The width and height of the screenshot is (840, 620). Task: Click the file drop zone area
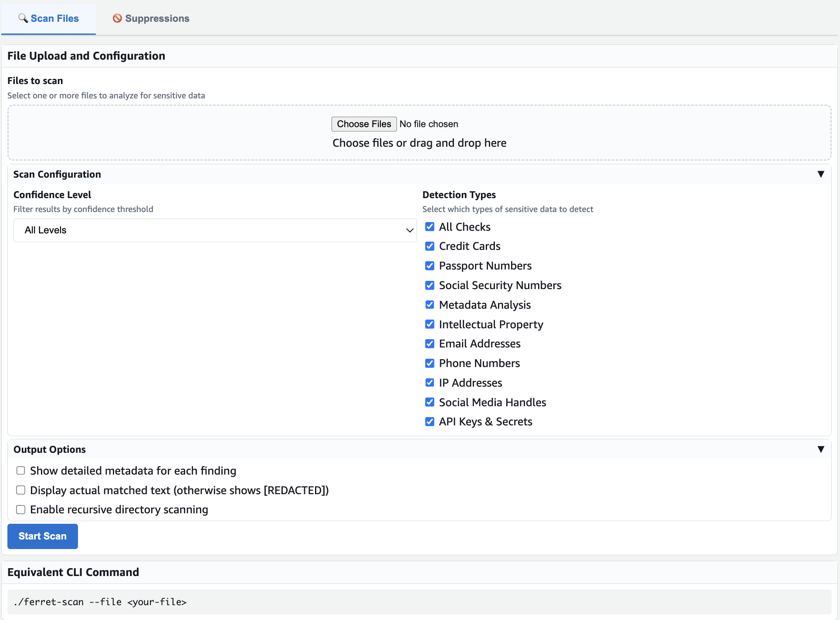420,133
